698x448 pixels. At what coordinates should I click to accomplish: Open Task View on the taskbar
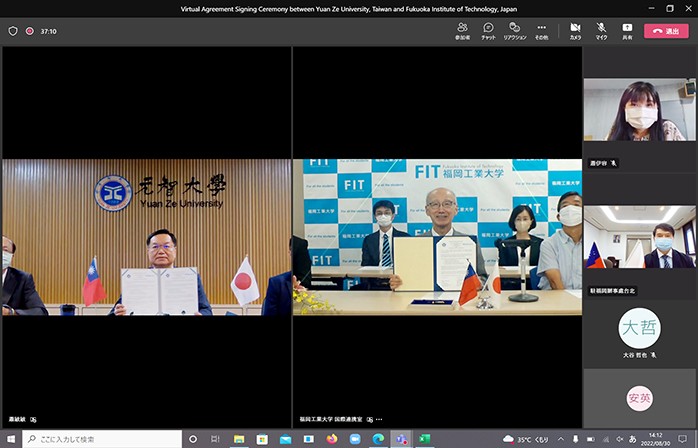point(215,439)
